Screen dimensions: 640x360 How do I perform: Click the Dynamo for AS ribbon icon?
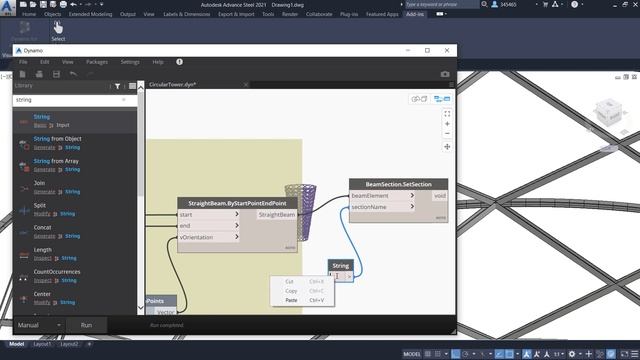pos(24,31)
